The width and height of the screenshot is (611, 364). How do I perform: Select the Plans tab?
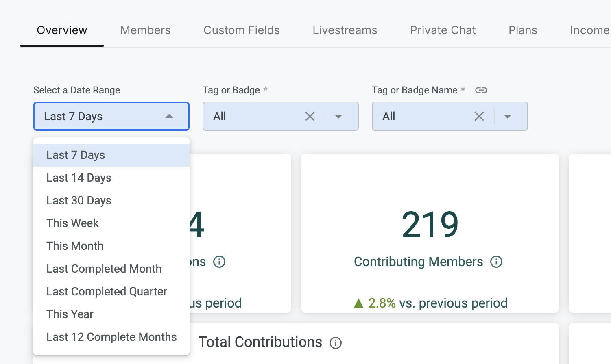click(523, 30)
